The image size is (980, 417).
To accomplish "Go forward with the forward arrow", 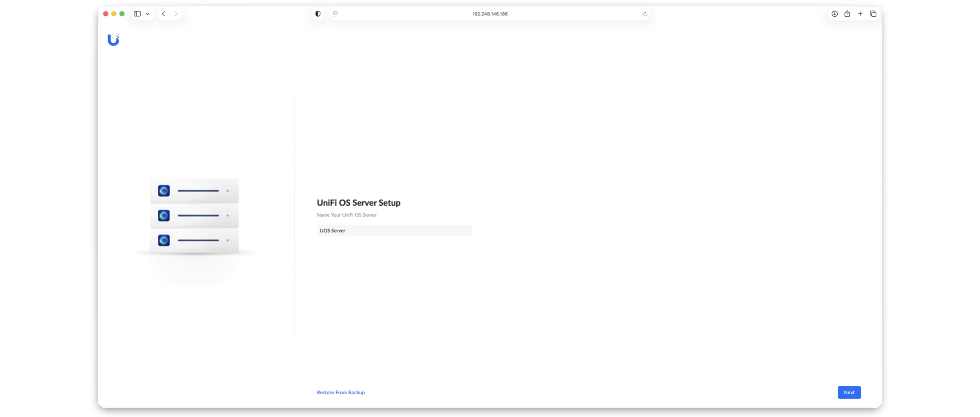I will (x=176, y=14).
